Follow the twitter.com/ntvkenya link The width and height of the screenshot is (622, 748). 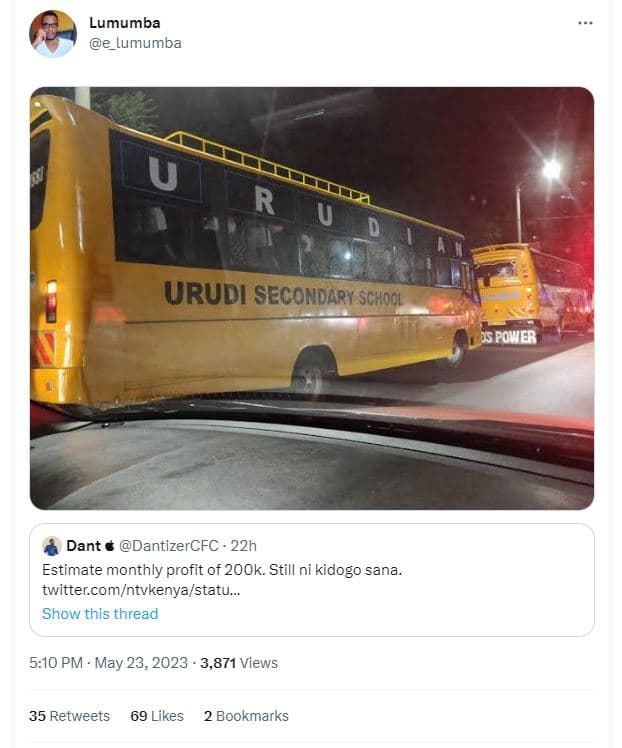[141, 590]
